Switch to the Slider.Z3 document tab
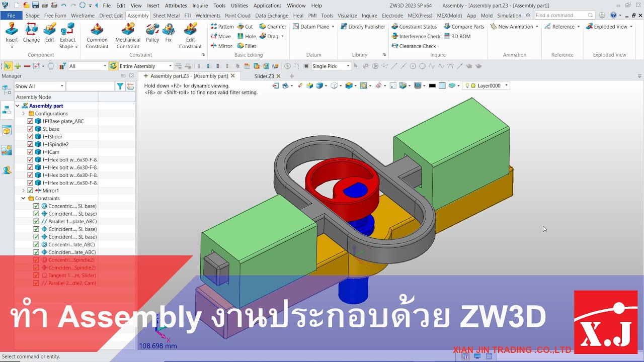Viewport: 644px width, 362px height. [264, 76]
